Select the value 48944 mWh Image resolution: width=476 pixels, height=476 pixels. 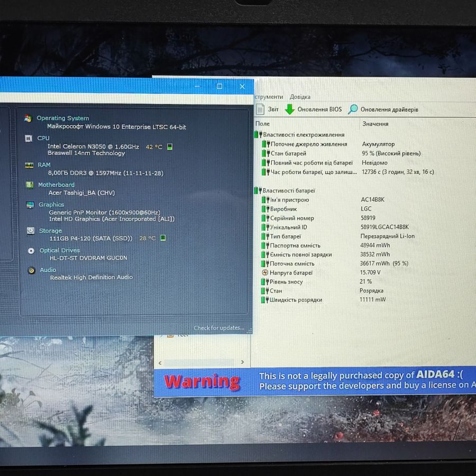point(375,245)
